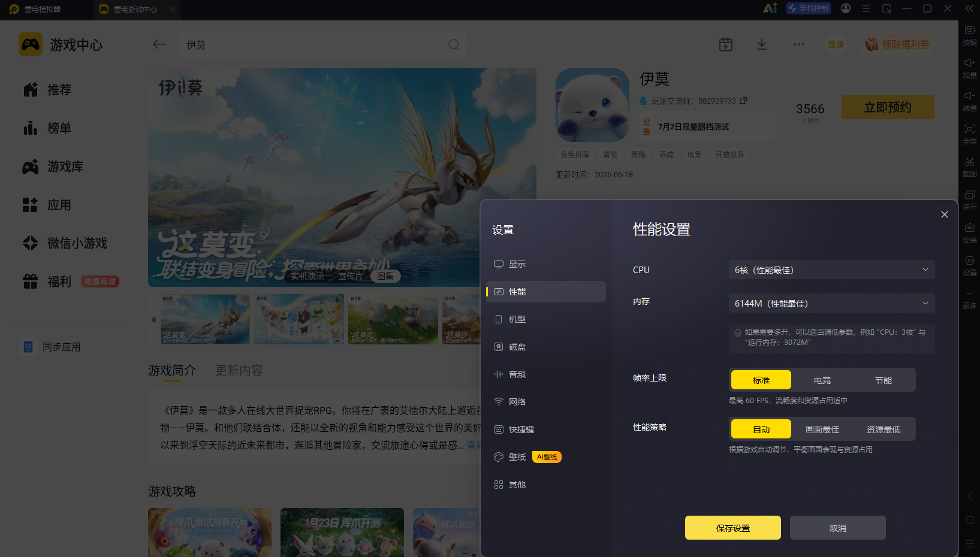The width and height of the screenshot is (980, 557).
Task: Set frame rate limit to 电竞
Action: (x=822, y=380)
